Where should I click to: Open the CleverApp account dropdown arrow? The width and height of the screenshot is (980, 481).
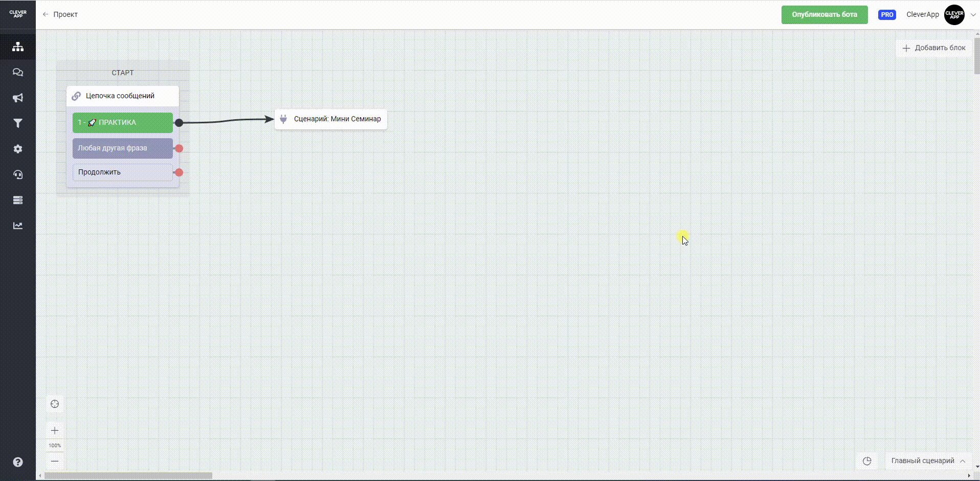[973, 15]
